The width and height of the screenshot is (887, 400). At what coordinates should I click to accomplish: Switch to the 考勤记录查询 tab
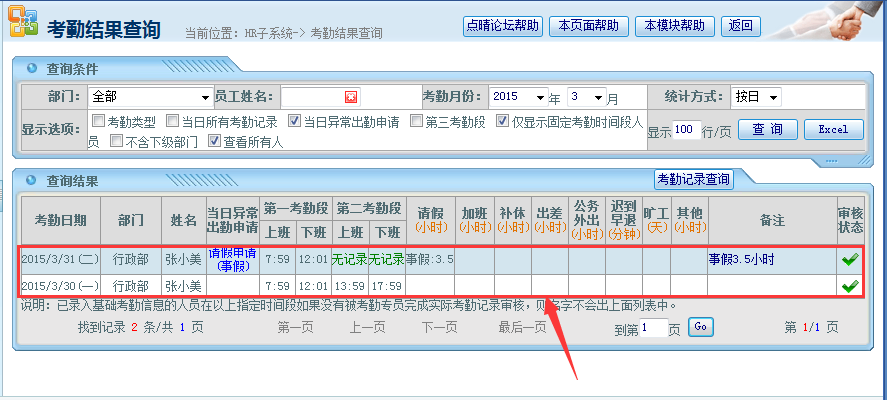pos(693,180)
